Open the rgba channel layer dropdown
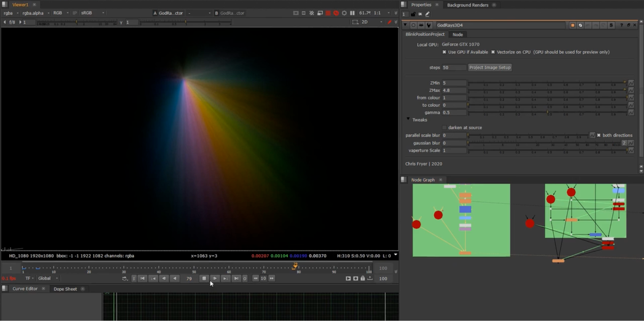Image resolution: width=644 pixels, height=321 pixels. tap(11, 13)
